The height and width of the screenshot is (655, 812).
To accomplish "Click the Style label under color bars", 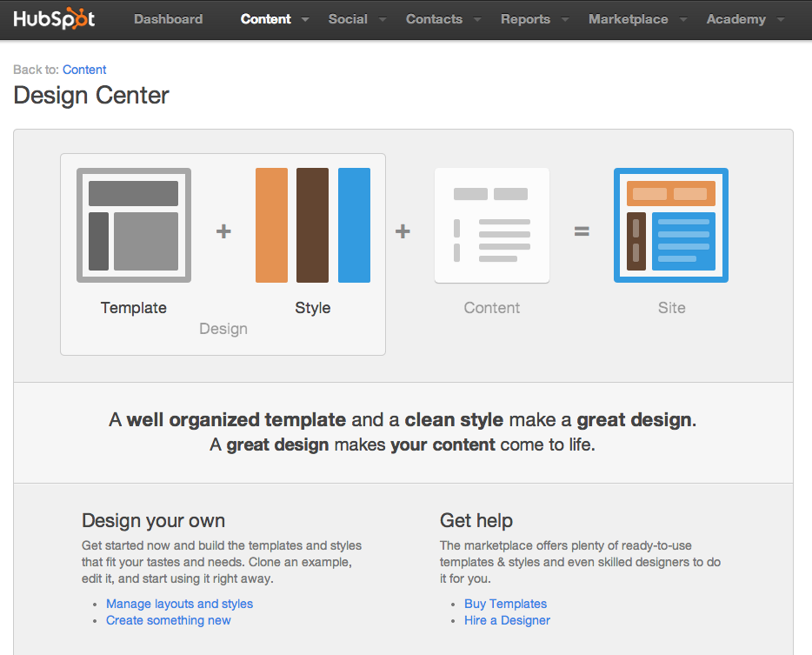I will pyautogui.click(x=312, y=308).
